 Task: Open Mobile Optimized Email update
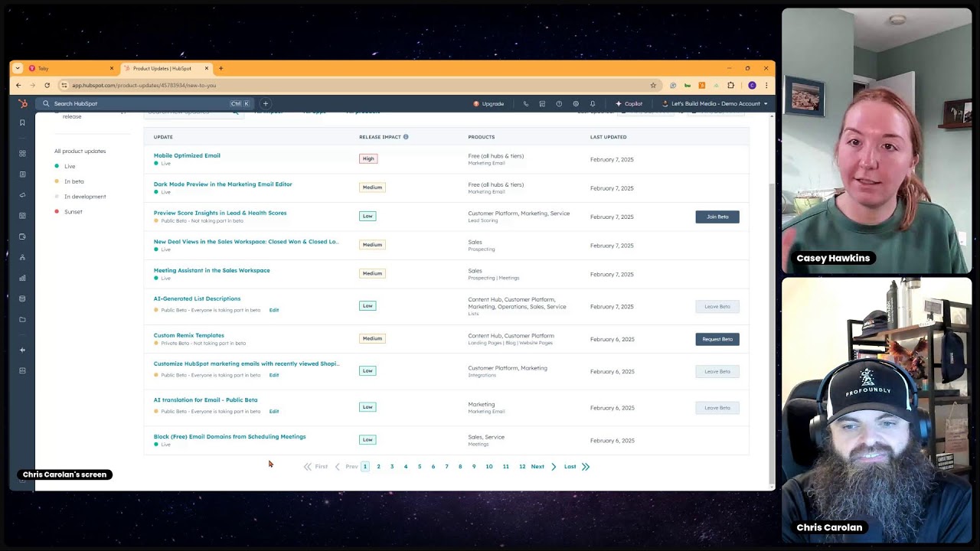coord(187,155)
